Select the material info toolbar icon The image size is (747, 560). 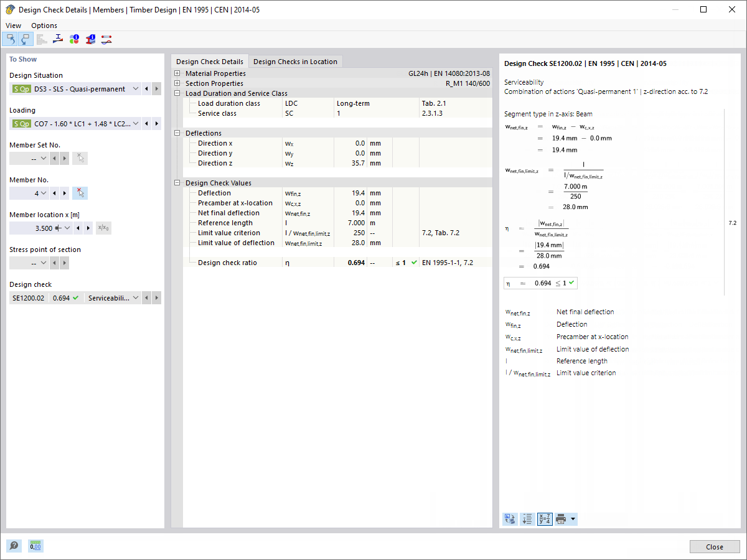click(74, 39)
